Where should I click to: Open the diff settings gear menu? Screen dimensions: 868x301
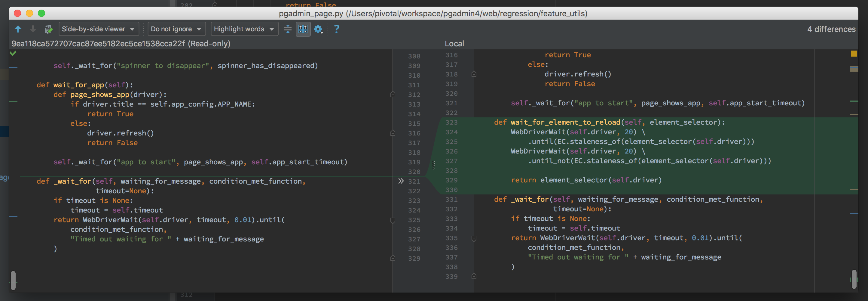318,29
